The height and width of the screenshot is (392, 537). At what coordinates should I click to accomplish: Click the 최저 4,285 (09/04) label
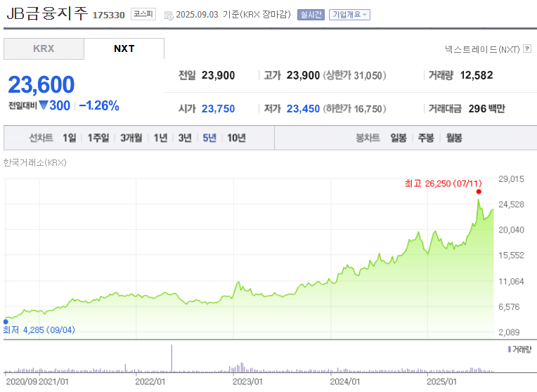click(x=39, y=330)
